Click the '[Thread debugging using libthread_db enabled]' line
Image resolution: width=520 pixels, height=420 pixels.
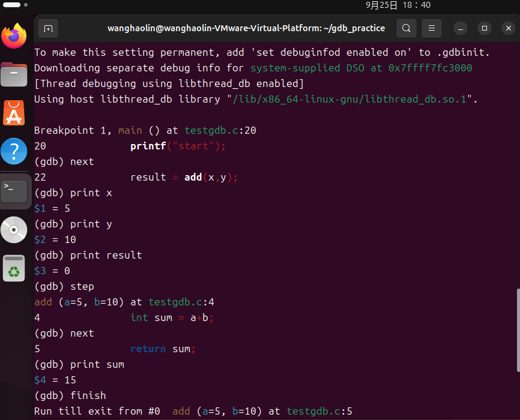[169, 83]
